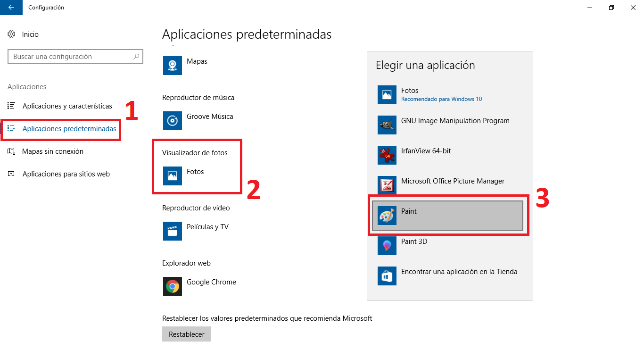Click the Store bag icon
644x342 pixels.
[x=387, y=275]
